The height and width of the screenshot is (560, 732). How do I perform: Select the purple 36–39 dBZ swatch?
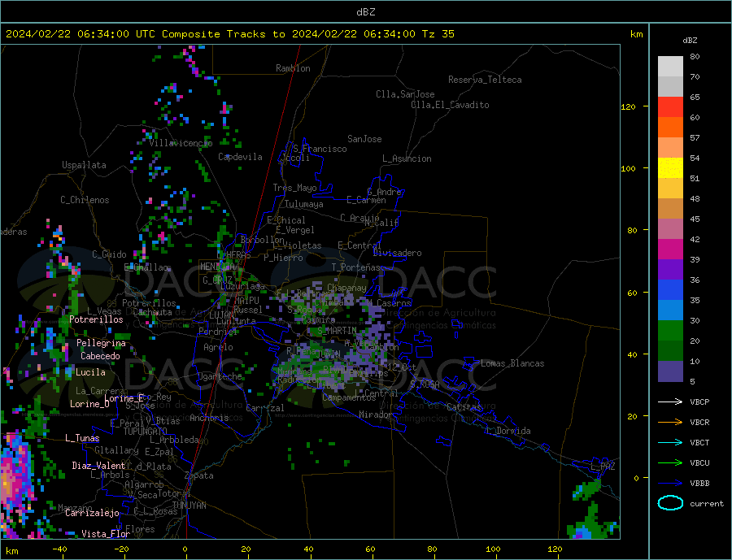tap(670, 269)
